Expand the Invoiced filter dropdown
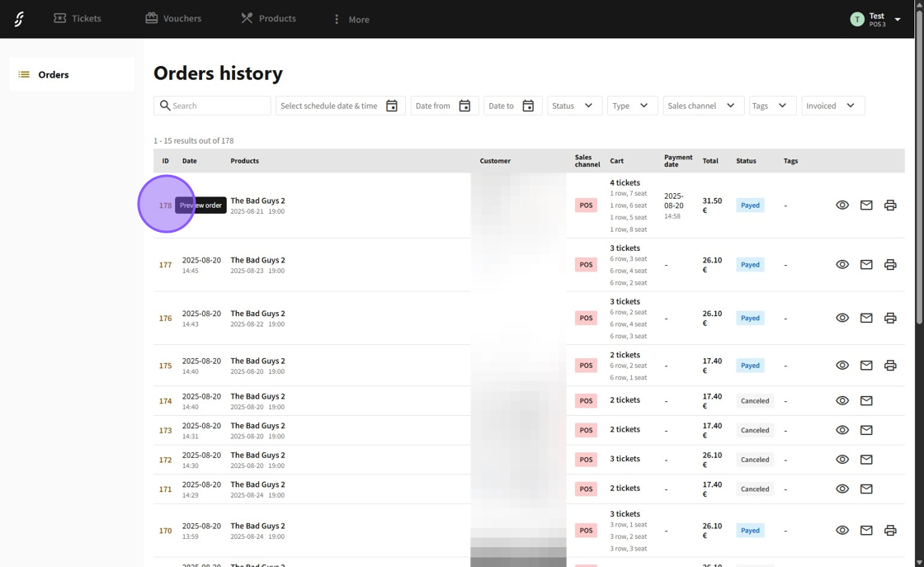The width and height of the screenshot is (924, 567). coord(832,106)
